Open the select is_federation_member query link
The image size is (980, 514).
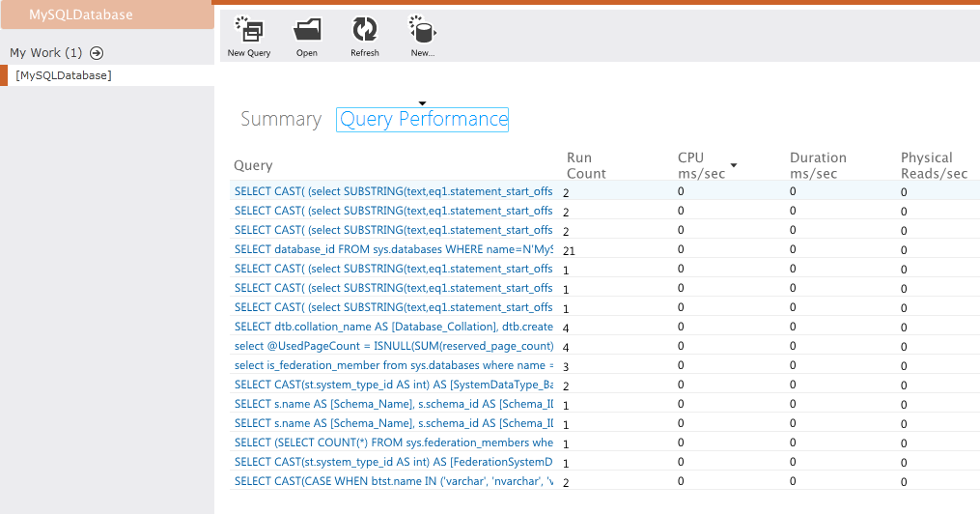click(x=393, y=365)
